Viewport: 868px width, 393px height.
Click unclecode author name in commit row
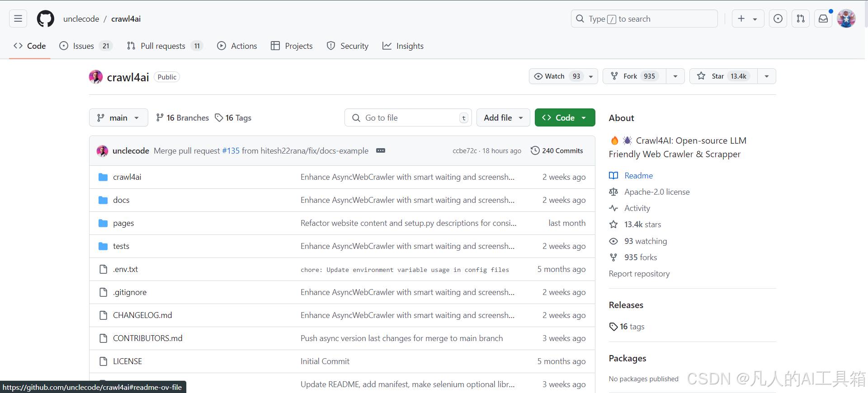coord(131,150)
